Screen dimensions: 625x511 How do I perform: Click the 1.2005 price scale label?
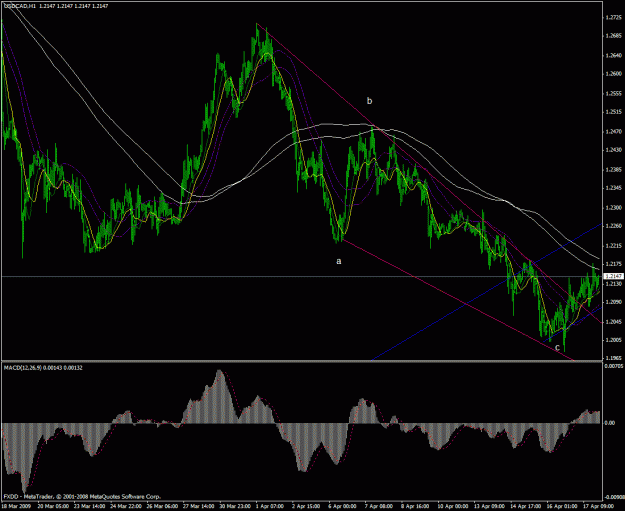613,340
